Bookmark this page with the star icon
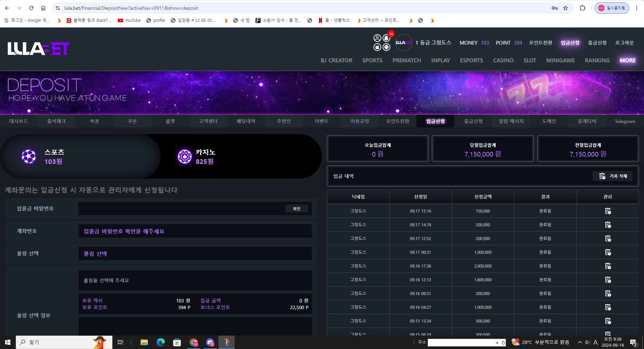 tap(565, 8)
